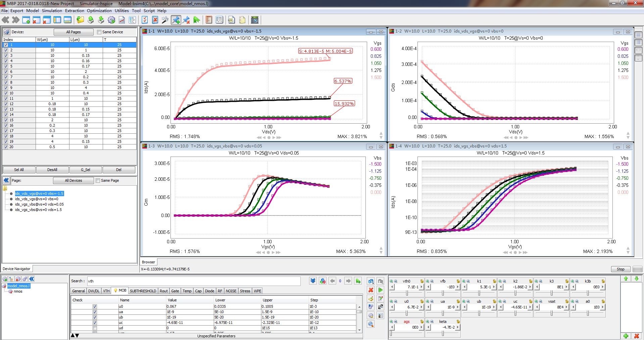Toggle the Same Device checkbox
644x340 pixels.
point(99,32)
